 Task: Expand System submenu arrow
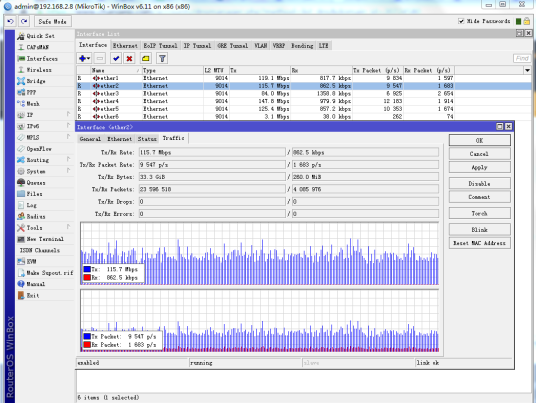pyautogui.click(x=69, y=171)
